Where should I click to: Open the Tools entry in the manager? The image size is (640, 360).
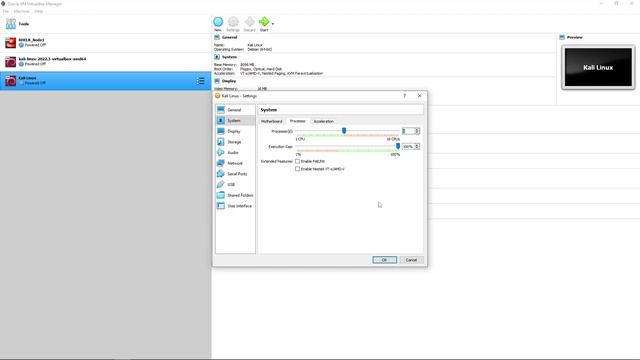point(105,24)
